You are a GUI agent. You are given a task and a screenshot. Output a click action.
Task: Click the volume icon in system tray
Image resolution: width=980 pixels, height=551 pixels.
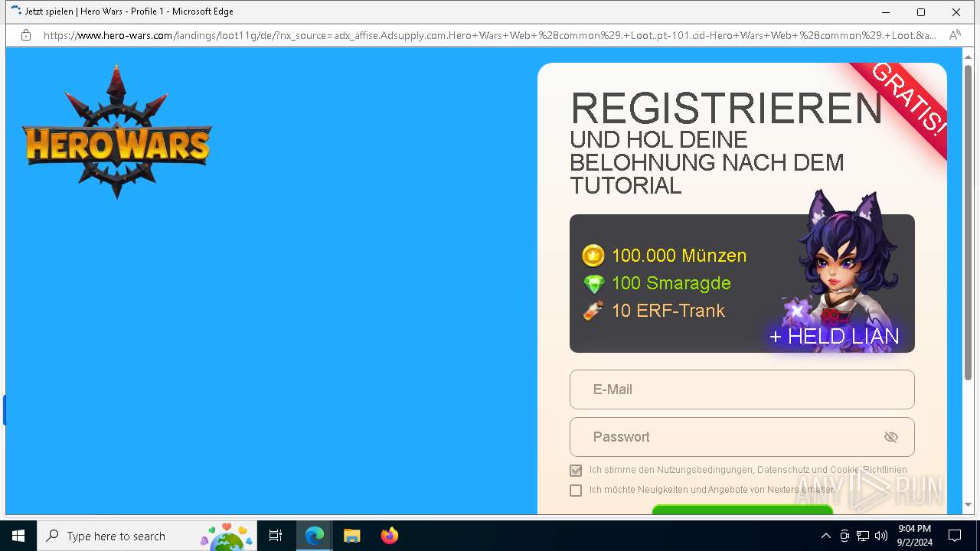(x=881, y=536)
